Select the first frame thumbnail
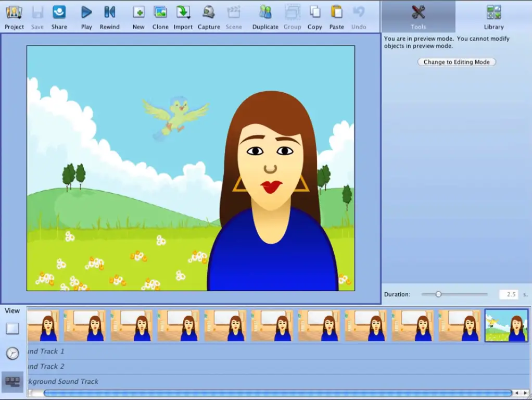Screen dimensions: 532x400 tap(43, 326)
